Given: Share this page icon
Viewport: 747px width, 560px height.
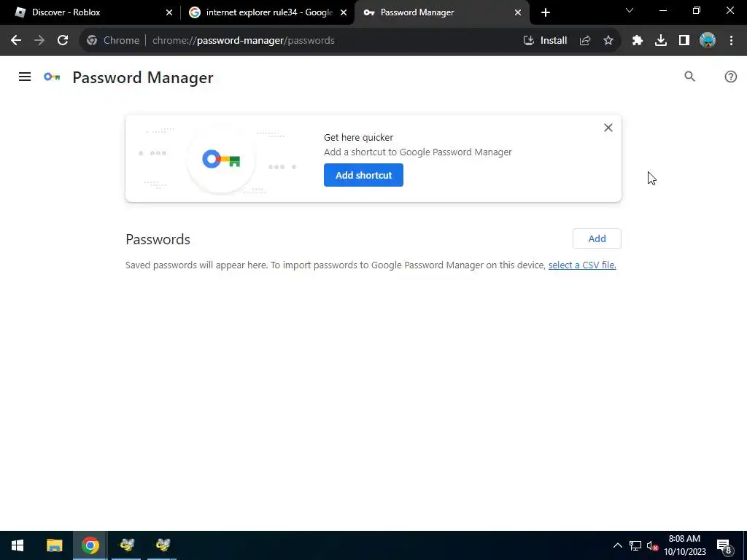Looking at the screenshot, I should (584, 41).
